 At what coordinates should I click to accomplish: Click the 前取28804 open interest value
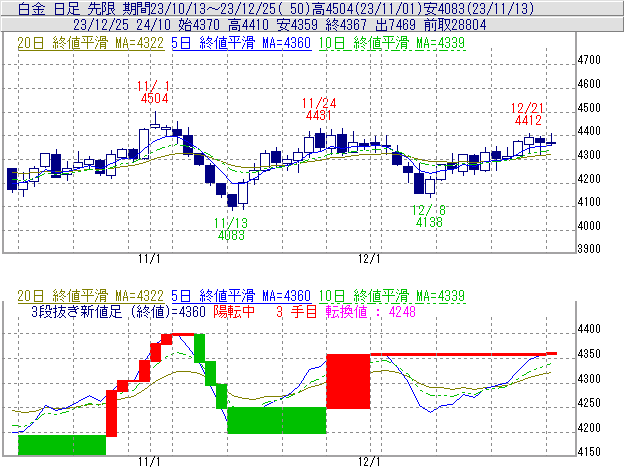point(455,25)
